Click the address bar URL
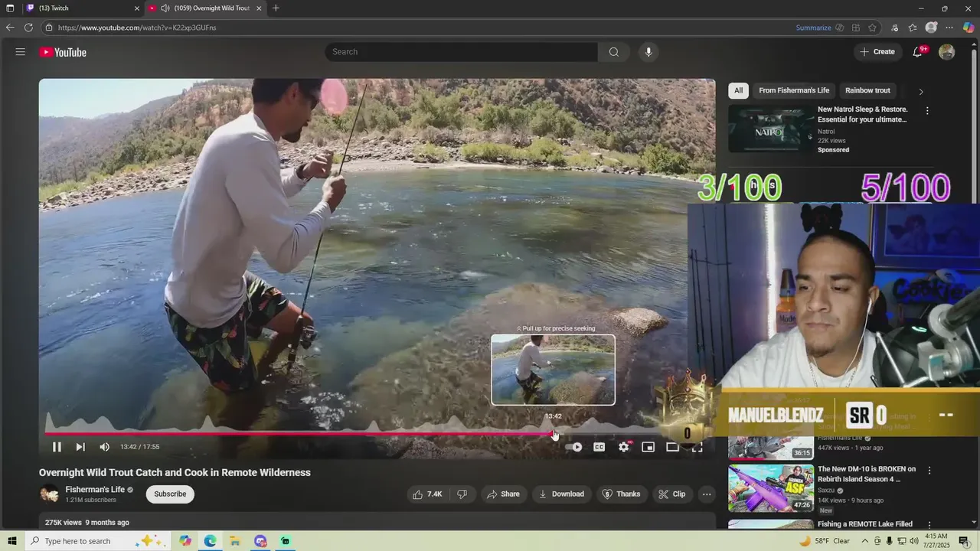Image resolution: width=980 pixels, height=551 pixels. (x=137, y=28)
